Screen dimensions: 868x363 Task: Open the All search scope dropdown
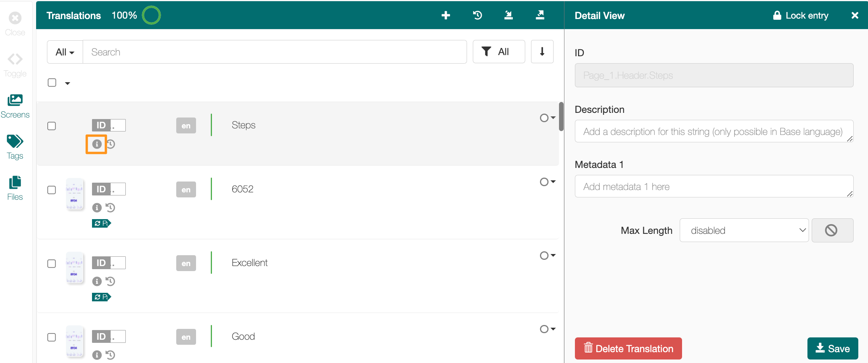[x=65, y=52]
